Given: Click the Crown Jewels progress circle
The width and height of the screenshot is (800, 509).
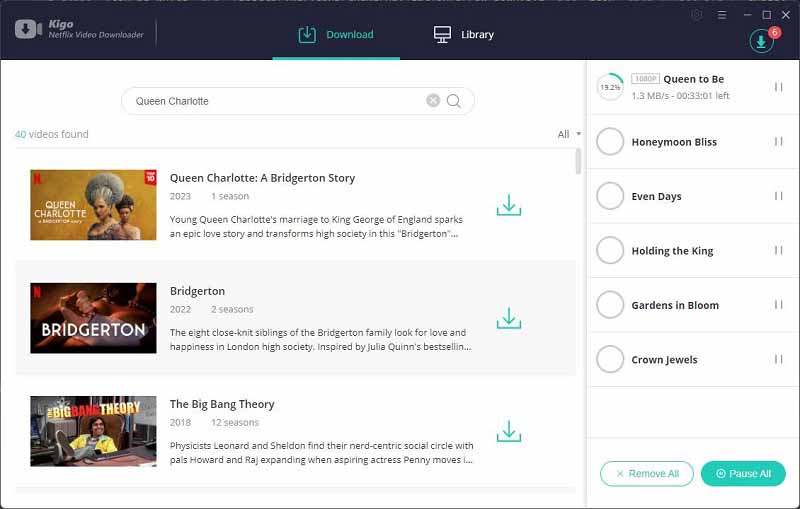Looking at the screenshot, I should [x=610, y=360].
